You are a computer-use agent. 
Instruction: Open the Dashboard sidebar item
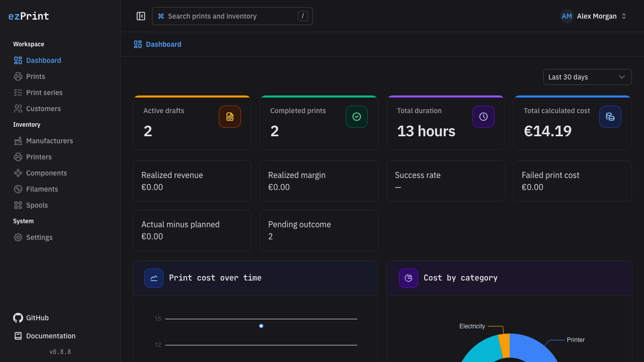60,60
